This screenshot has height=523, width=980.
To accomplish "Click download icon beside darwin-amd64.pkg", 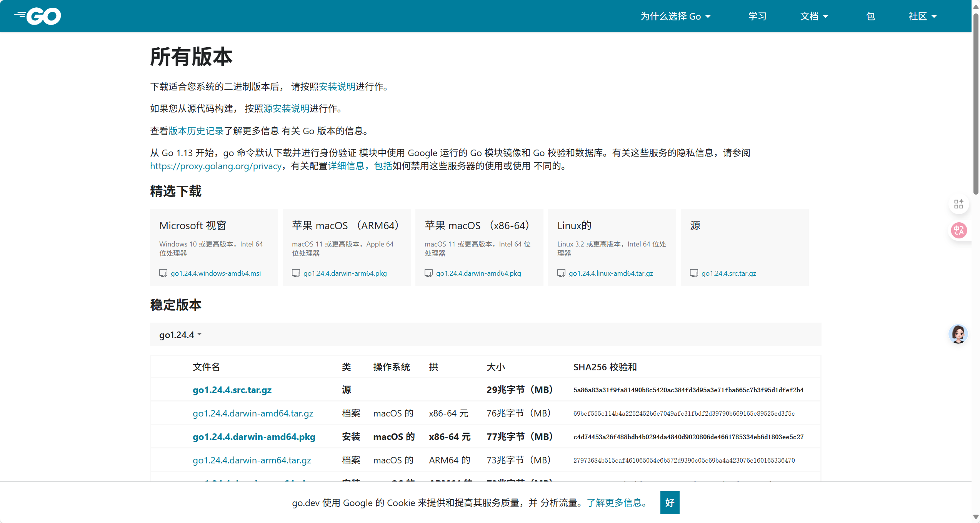I will tap(428, 273).
